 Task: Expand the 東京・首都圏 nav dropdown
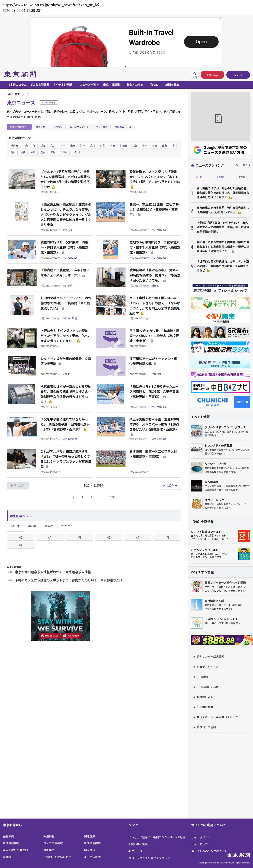click(113, 84)
